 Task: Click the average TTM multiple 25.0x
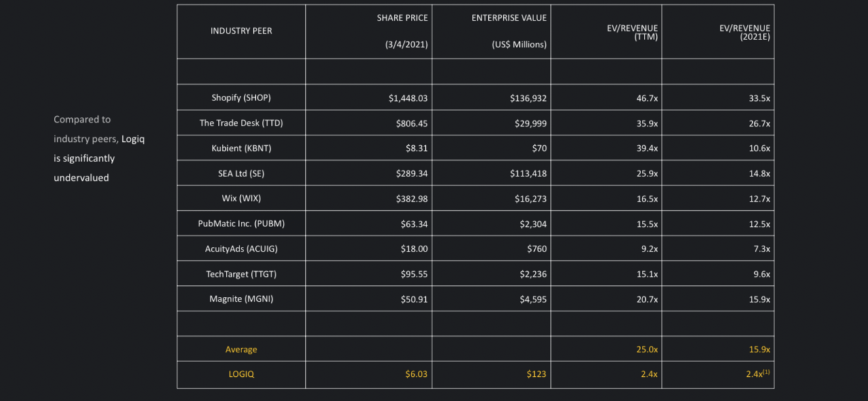647,349
